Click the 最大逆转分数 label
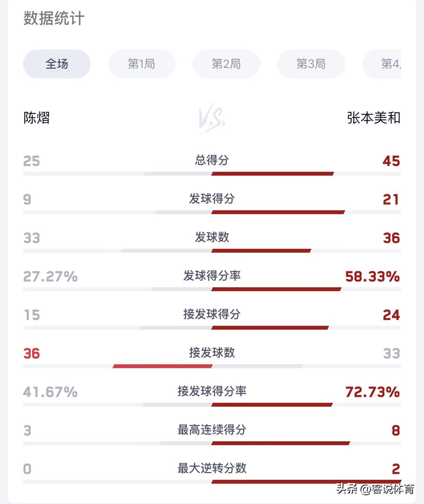 tap(211, 468)
